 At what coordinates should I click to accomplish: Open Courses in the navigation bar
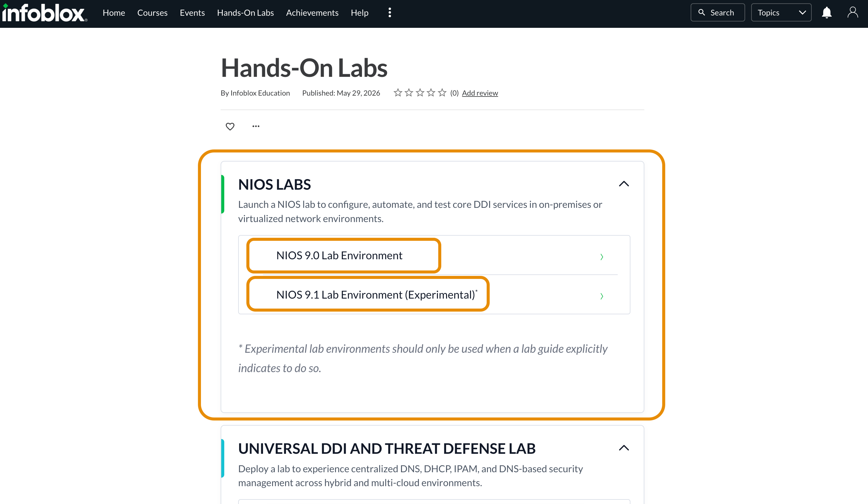click(x=153, y=13)
